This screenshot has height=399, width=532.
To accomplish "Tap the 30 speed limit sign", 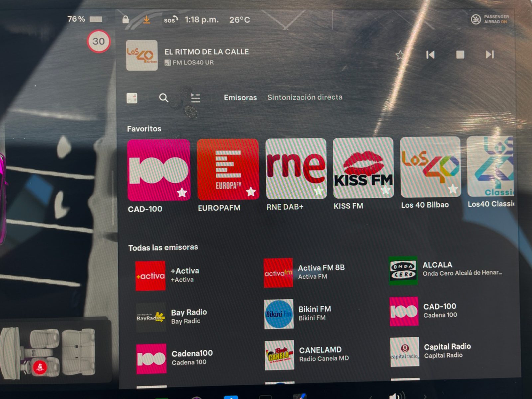I will pos(99,41).
